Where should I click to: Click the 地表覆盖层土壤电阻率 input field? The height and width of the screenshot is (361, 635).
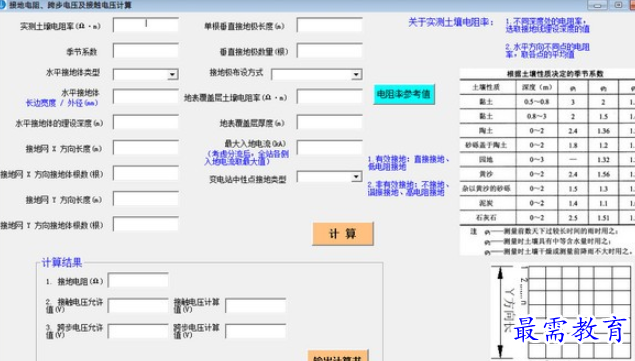(330, 97)
